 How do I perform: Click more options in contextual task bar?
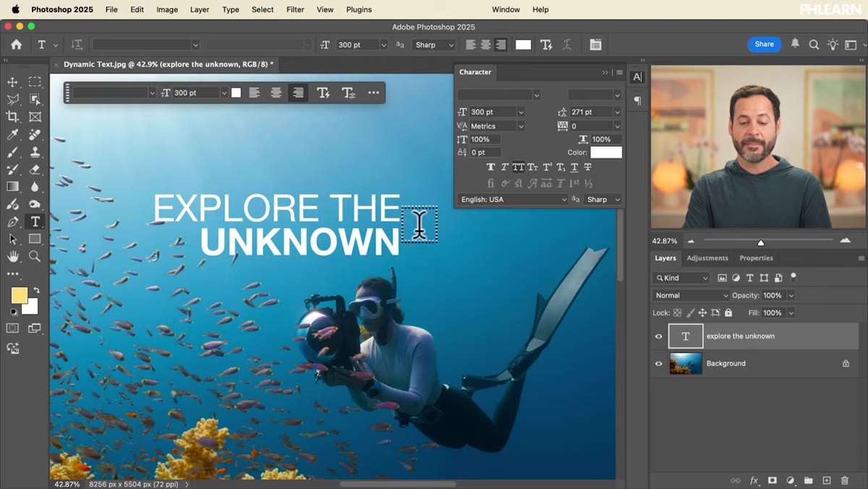[x=373, y=93]
